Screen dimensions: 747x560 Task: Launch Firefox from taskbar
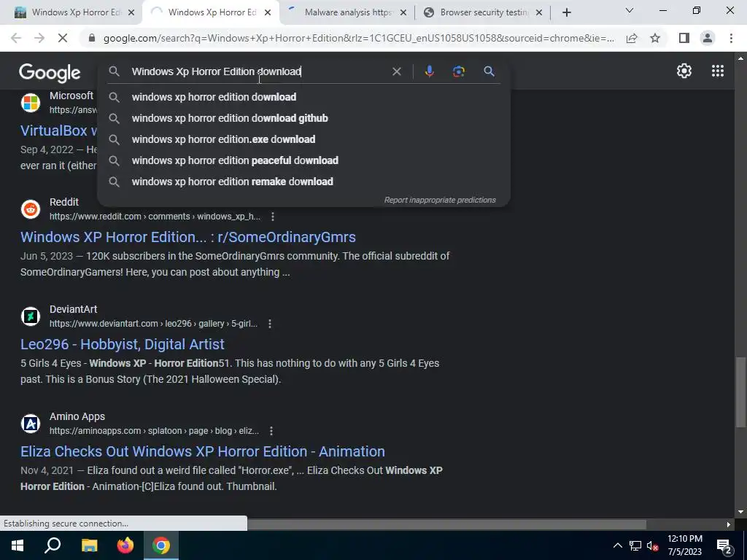click(125, 545)
